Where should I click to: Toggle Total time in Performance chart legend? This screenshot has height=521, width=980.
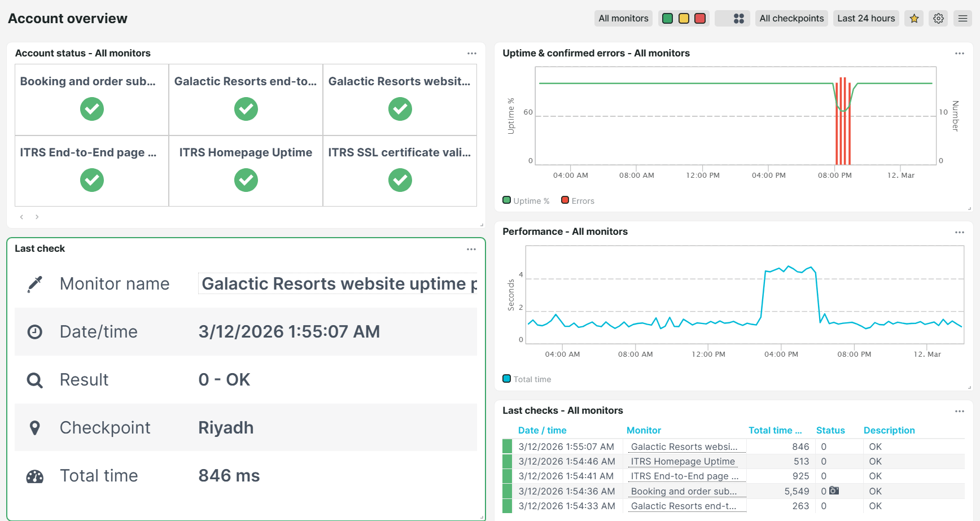[526, 379]
